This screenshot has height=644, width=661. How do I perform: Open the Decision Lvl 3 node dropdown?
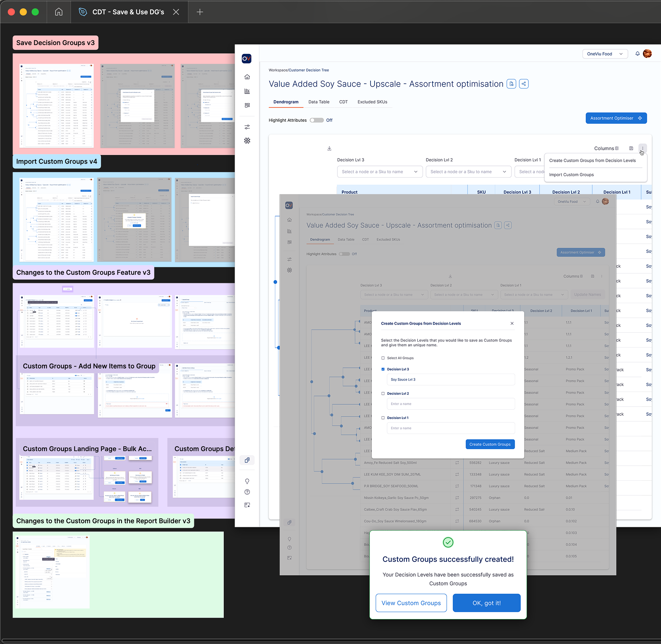point(380,172)
